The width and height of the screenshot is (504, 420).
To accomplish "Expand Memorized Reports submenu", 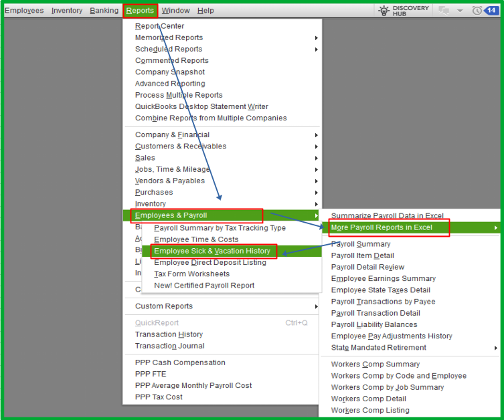I will [222, 37].
